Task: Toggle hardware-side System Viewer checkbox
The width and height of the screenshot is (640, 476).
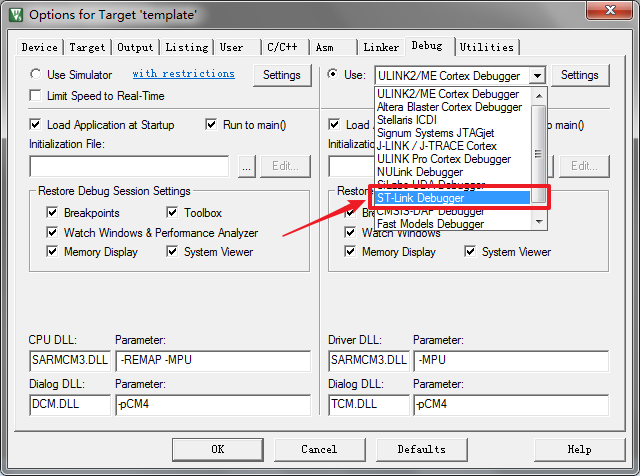Action: (470, 251)
